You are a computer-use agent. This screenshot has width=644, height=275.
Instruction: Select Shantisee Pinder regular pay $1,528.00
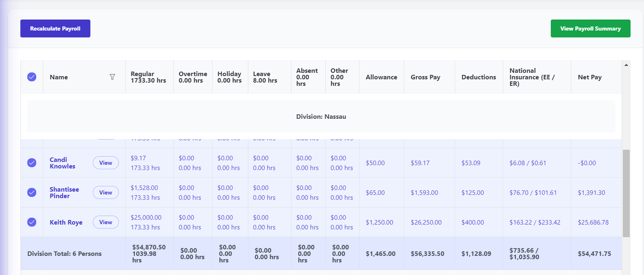145,188
